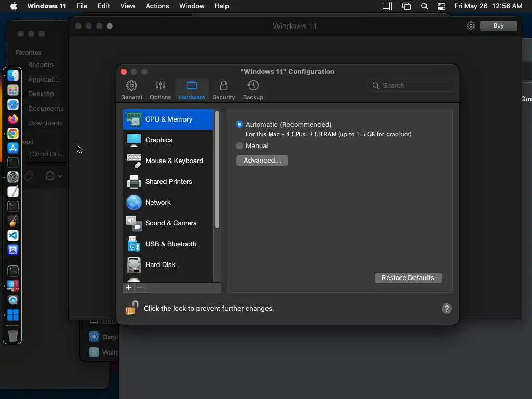Viewport: 532px width, 399px height.
Task: Open the Window menu
Action: point(192,6)
